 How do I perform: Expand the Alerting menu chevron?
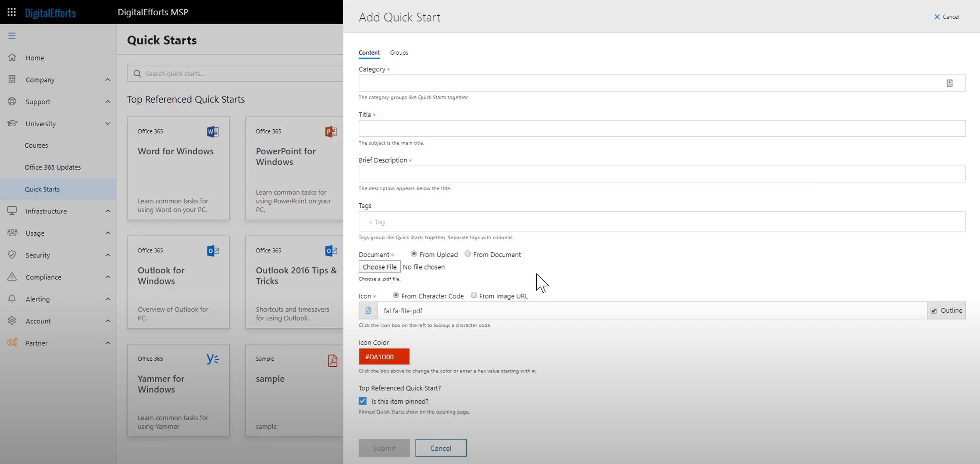coord(107,299)
